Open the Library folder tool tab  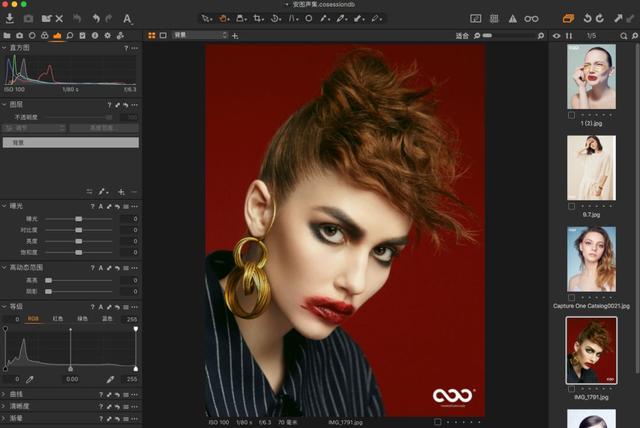pyautogui.click(x=7, y=35)
